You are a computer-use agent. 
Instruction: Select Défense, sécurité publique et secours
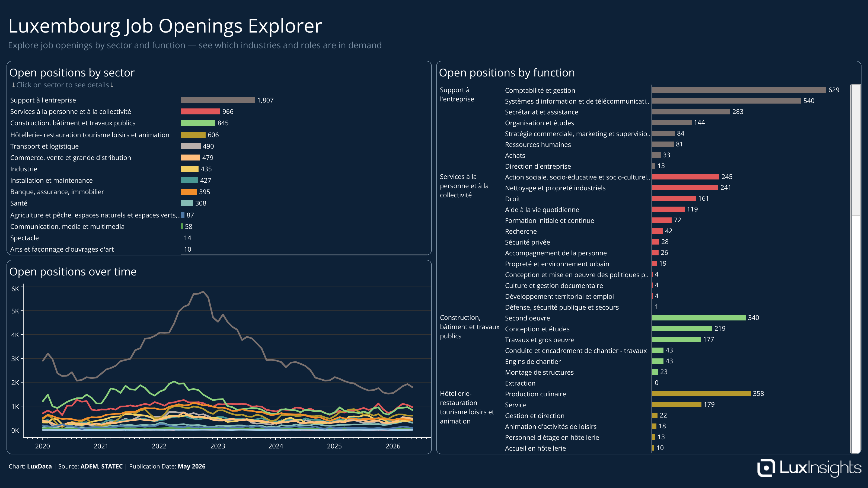pyautogui.click(x=562, y=307)
